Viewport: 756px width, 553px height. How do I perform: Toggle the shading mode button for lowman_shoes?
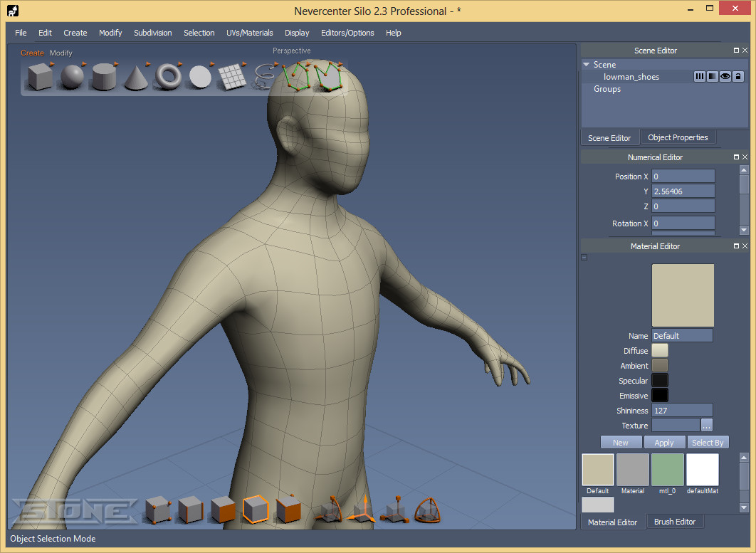(713, 77)
